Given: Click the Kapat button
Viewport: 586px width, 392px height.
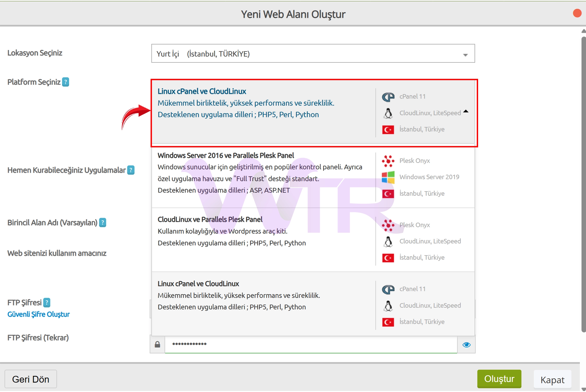Looking at the screenshot, I should pos(552,380).
